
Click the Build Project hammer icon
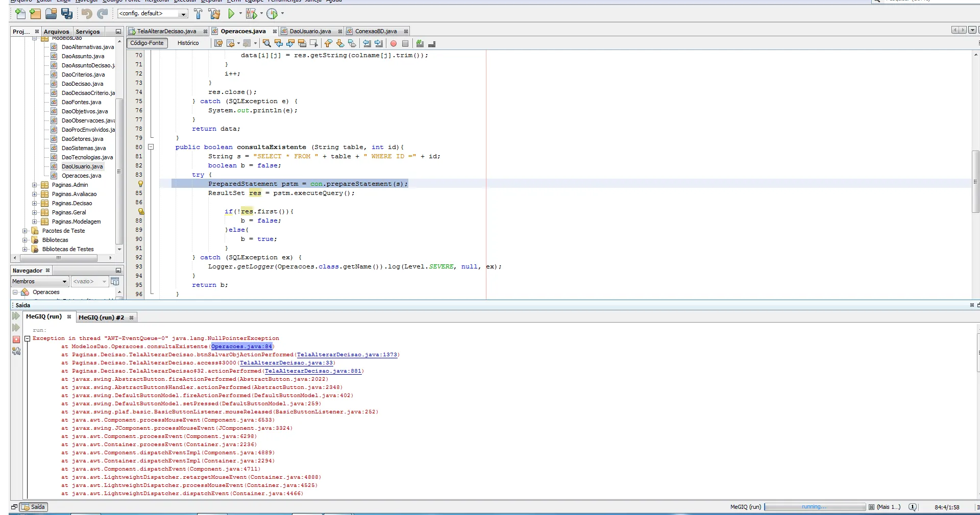198,14
